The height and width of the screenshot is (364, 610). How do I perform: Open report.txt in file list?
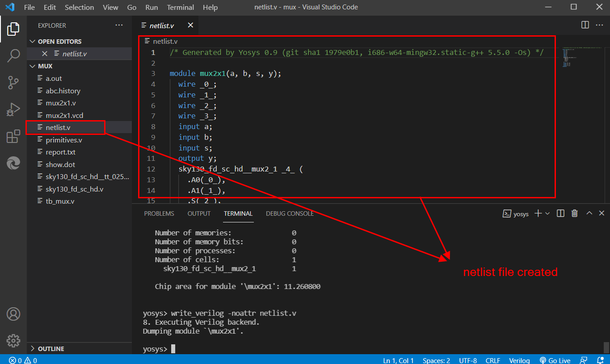[79, 152]
